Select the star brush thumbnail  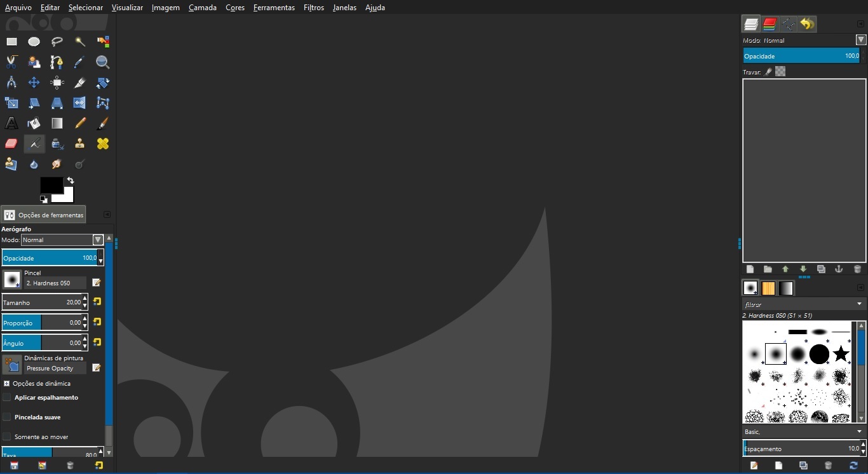click(841, 353)
